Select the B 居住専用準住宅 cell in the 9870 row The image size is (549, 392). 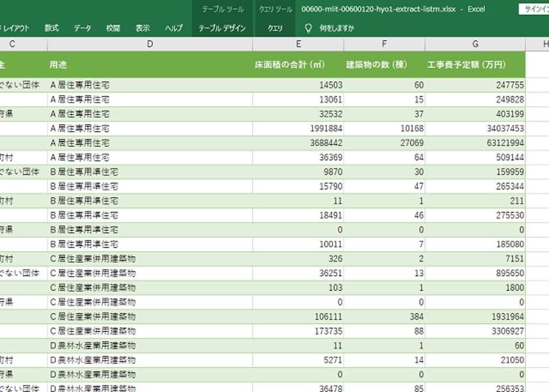click(150, 172)
